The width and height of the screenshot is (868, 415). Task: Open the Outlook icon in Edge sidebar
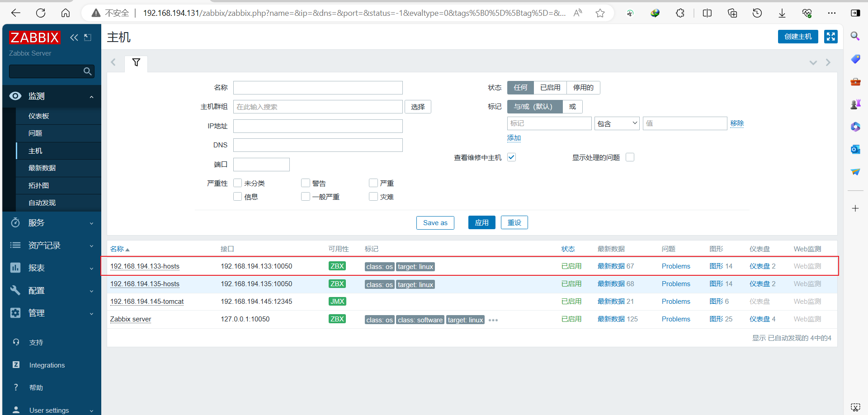tap(855, 149)
